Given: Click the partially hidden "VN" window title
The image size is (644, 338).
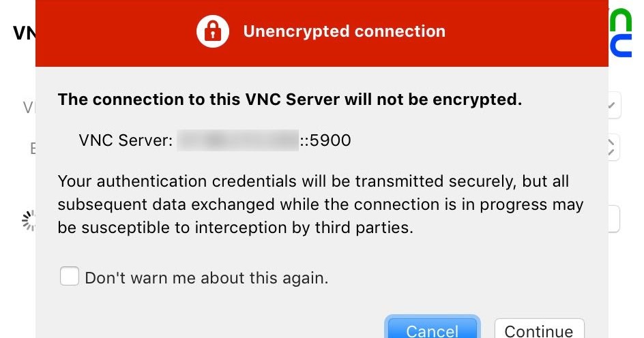Looking at the screenshot, I should pos(25,33).
